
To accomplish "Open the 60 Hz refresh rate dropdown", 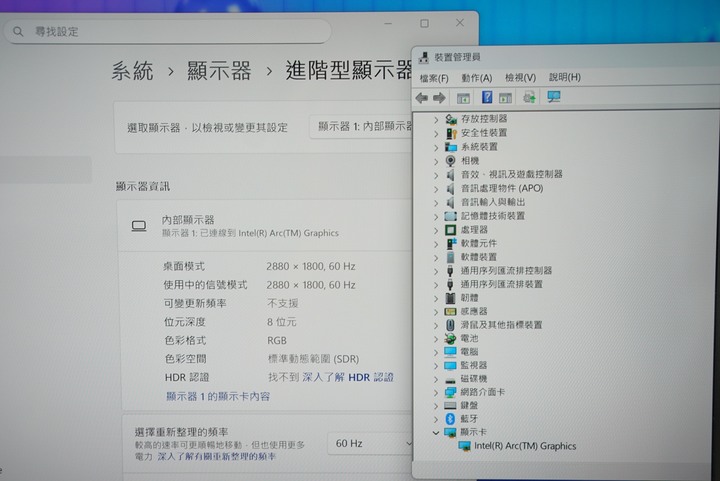I will coord(369,443).
